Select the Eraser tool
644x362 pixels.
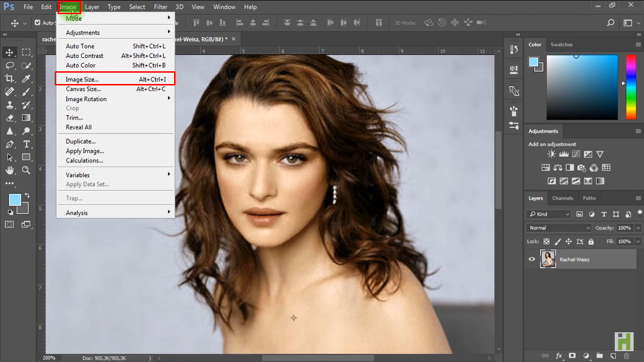pyautogui.click(x=9, y=118)
